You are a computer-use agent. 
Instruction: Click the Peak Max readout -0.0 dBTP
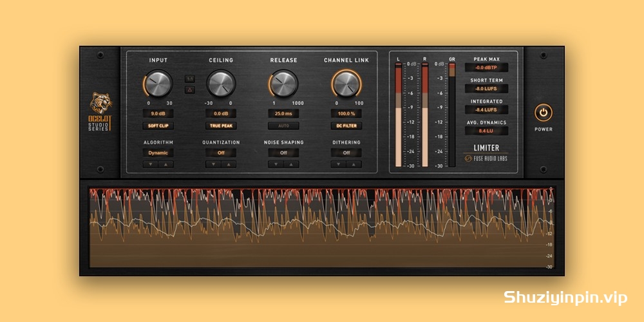pyautogui.click(x=486, y=68)
